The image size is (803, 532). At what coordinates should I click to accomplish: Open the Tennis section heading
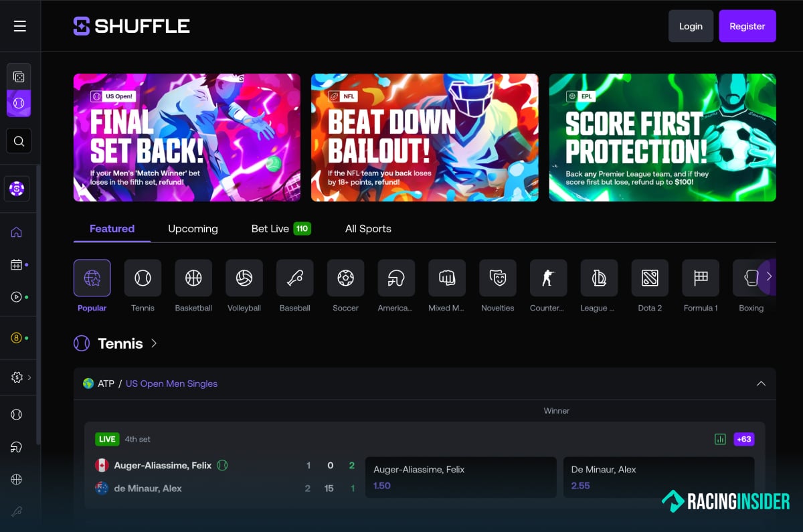pyautogui.click(x=120, y=343)
